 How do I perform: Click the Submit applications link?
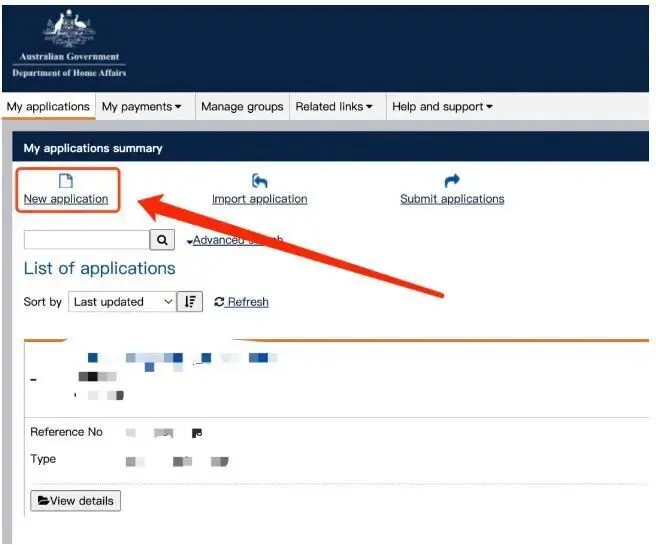click(x=452, y=199)
